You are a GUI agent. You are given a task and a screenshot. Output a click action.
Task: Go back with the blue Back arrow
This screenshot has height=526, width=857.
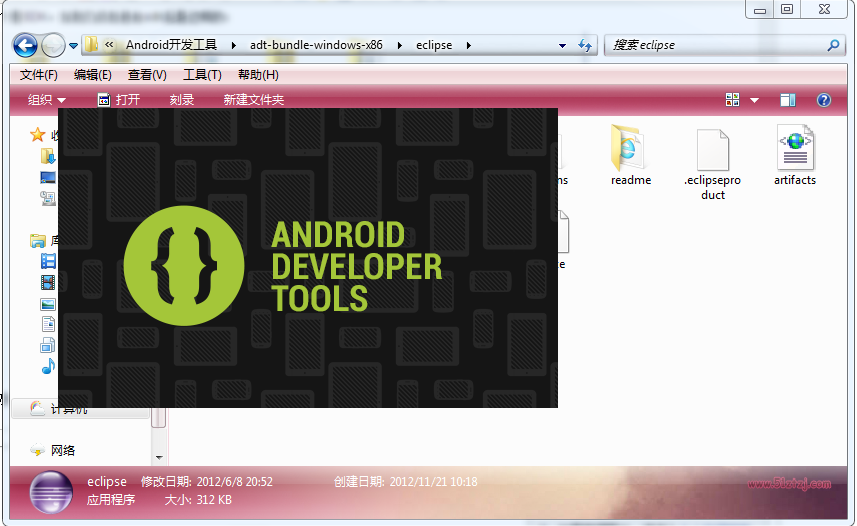tap(25, 45)
